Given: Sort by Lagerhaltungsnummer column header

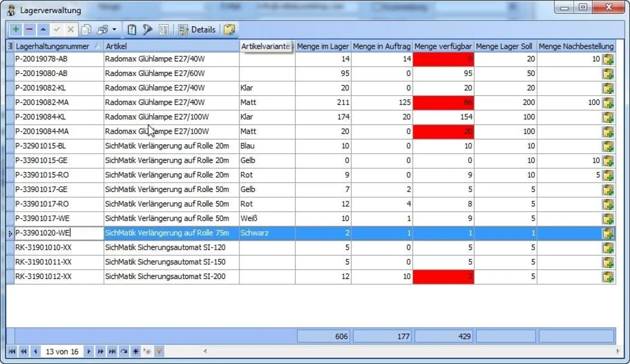Looking at the screenshot, I should point(52,46).
